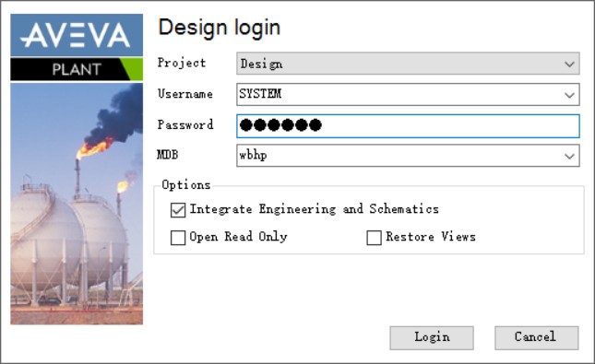
Task: Click the Design login heading
Action: pos(219,28)
